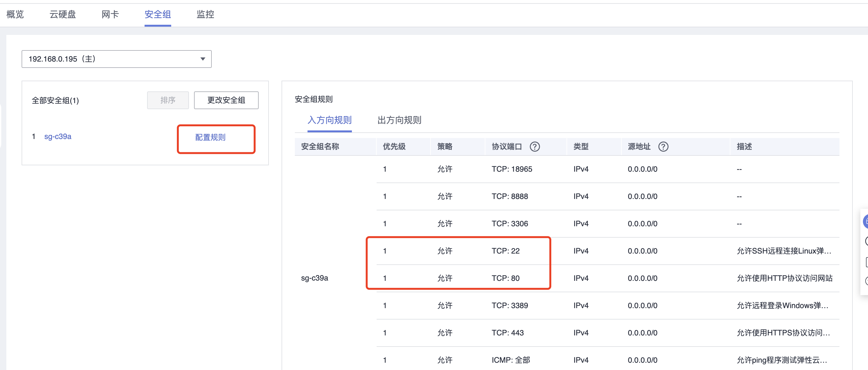
Task: Select the 192.168.0.195 (主) combo box
Action: (x=117, y=59)
